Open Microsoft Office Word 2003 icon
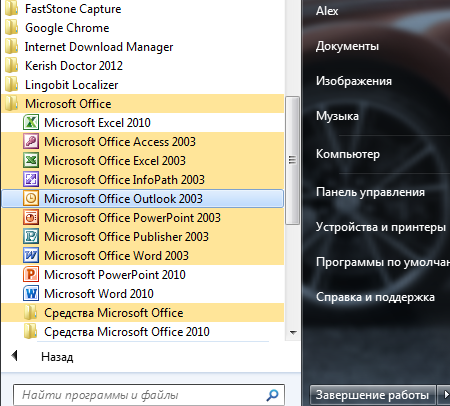The image size is (450, 406). [x=31, y=255]
